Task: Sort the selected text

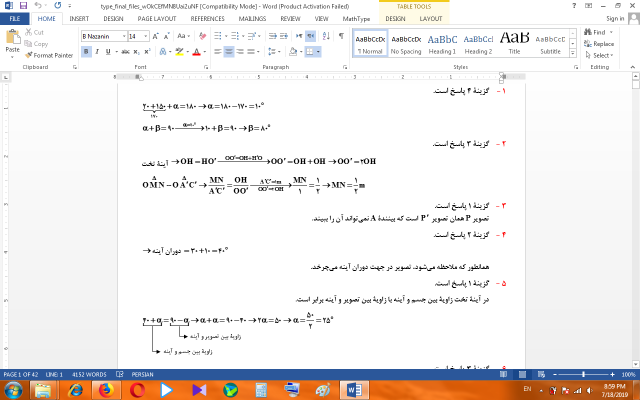Action: [326, 36]
